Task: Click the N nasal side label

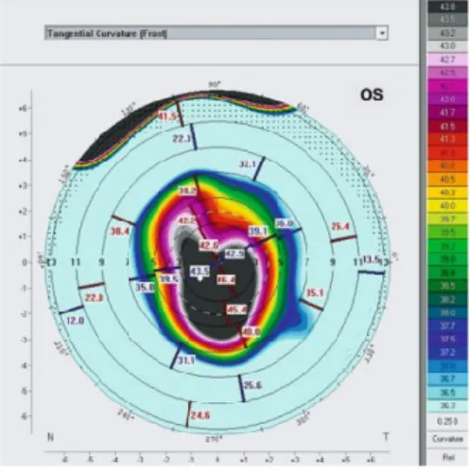Action: [50, 437]
